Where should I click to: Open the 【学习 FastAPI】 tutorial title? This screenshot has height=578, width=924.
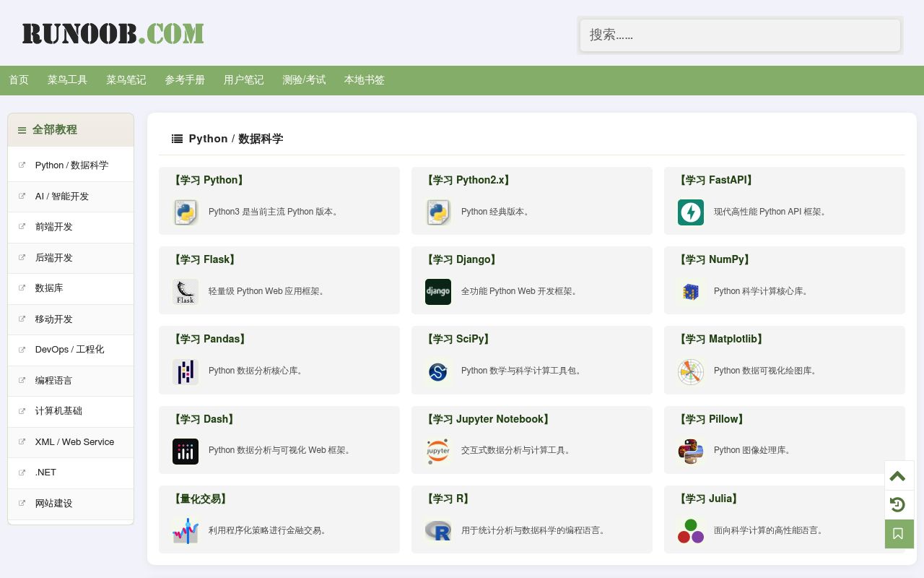[716, 180]
